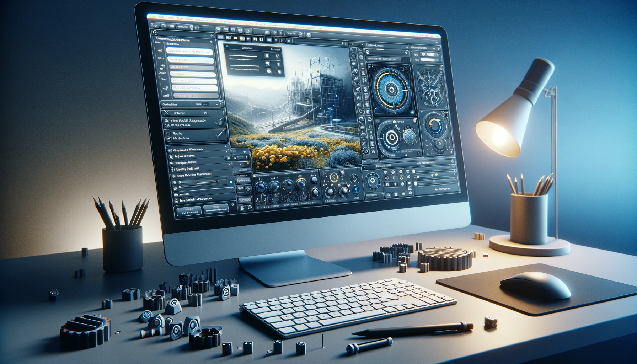Click the camera icon in the viewport toolbar
The image size is (637, 364).
point(235,38)
